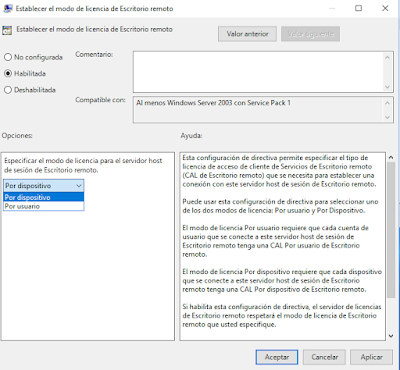Screen dimensions: 400x370
Task: Click the Valor siguiente button
Action: point(310,34)
